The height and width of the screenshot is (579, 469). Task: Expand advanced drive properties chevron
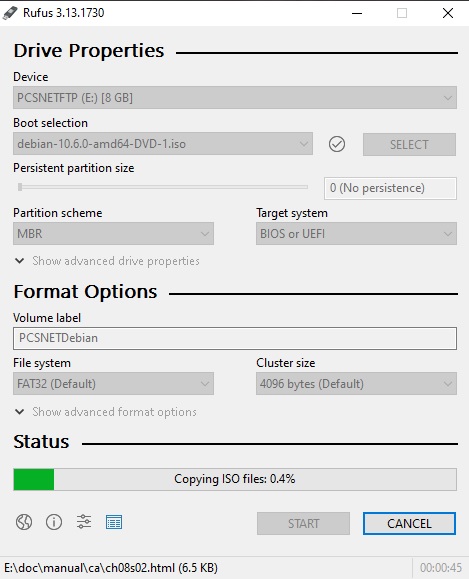point(20,261)
